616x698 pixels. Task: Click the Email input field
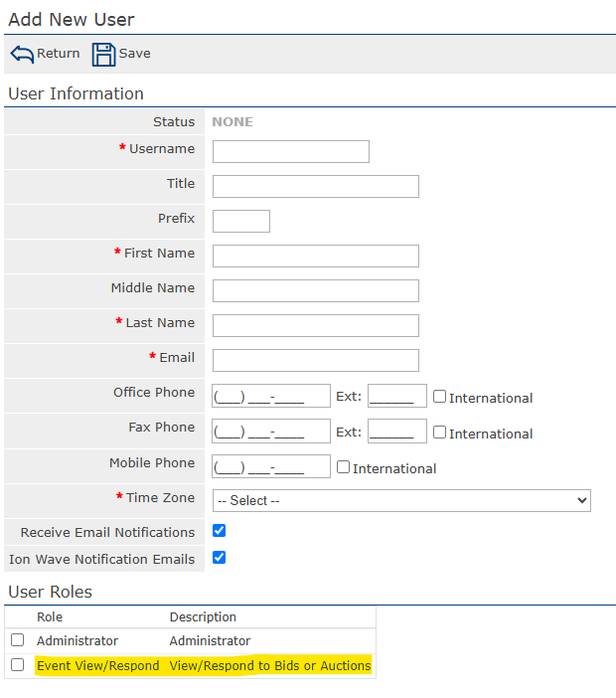tap(316, 360)
